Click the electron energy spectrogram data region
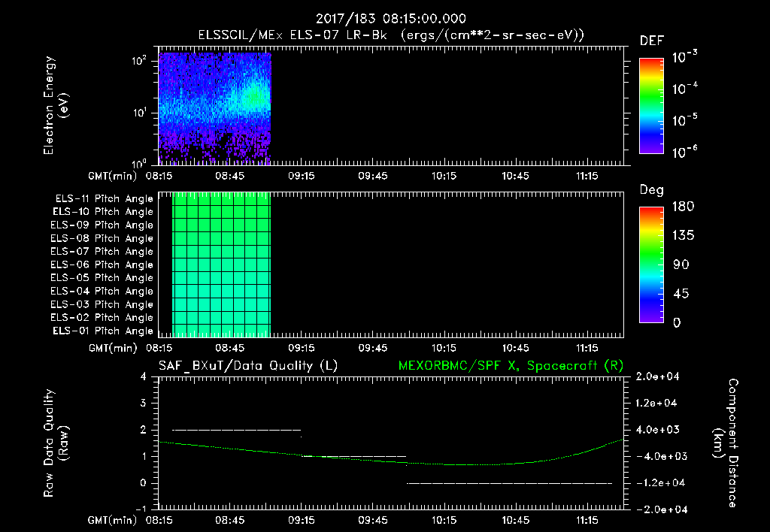The height and width of the screenshot is (532, 770). click(214, 109)
